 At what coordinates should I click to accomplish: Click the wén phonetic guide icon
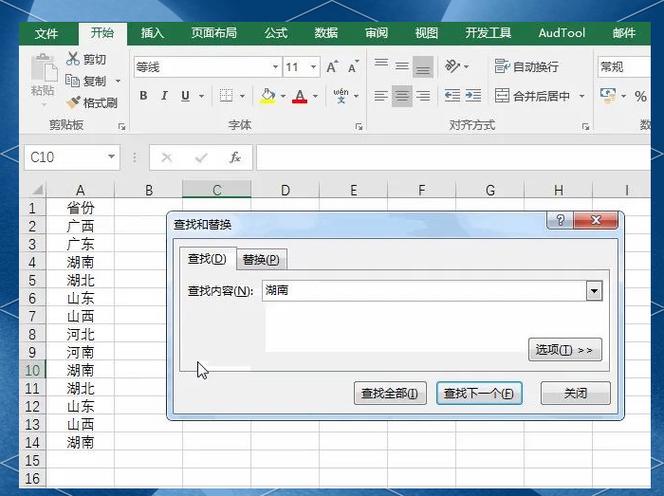pos(341,96)
